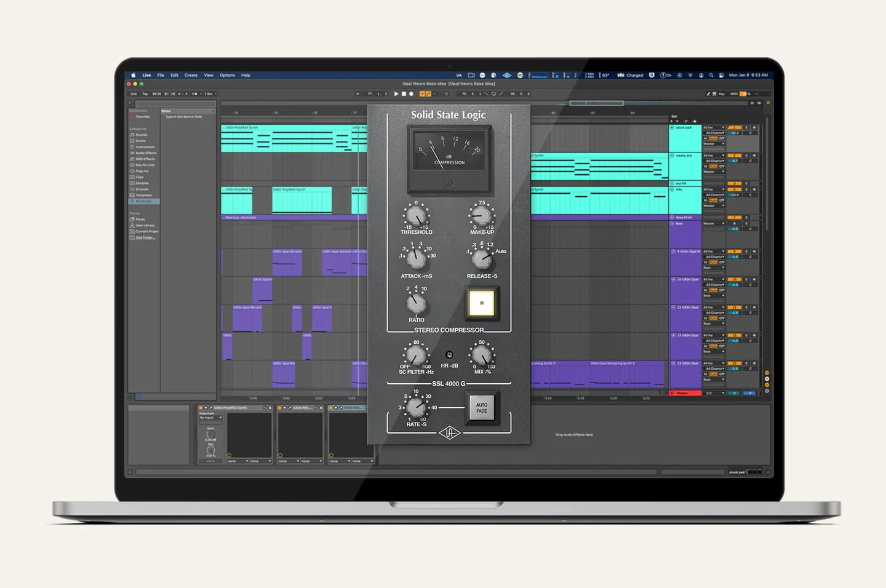Screen dimensions: 886x588
Task: Select the Drums category in browser
Action: click(140, 141)
